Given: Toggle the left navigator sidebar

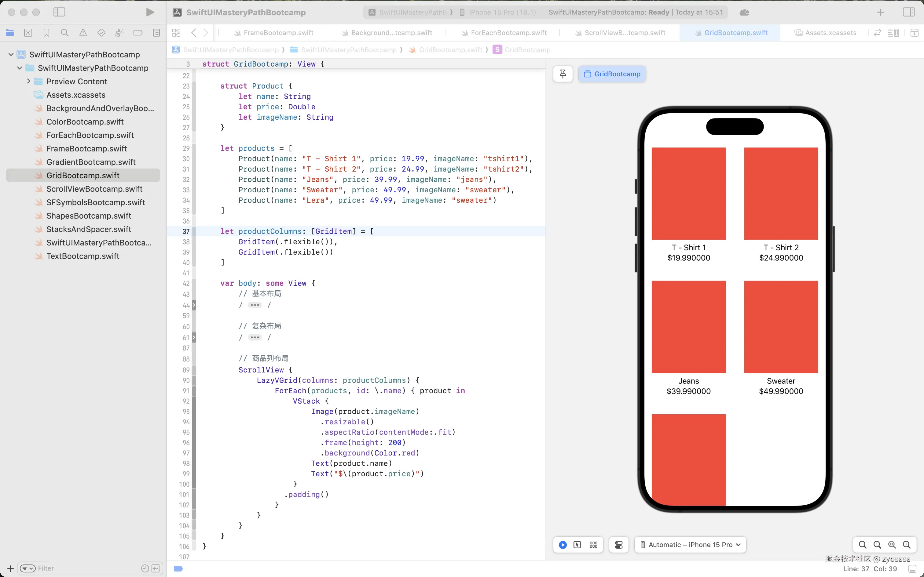Looking at the screenshot, I should pos(59,12).
